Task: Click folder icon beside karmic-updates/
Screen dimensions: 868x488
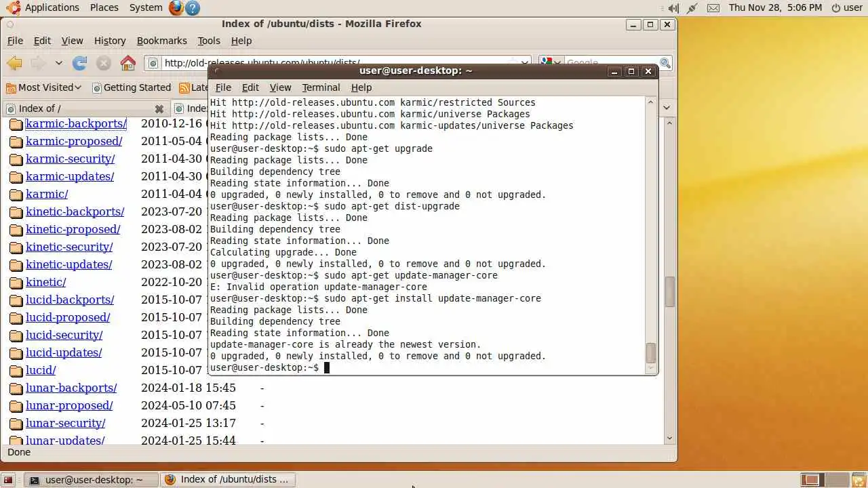Action: point(16,177)
